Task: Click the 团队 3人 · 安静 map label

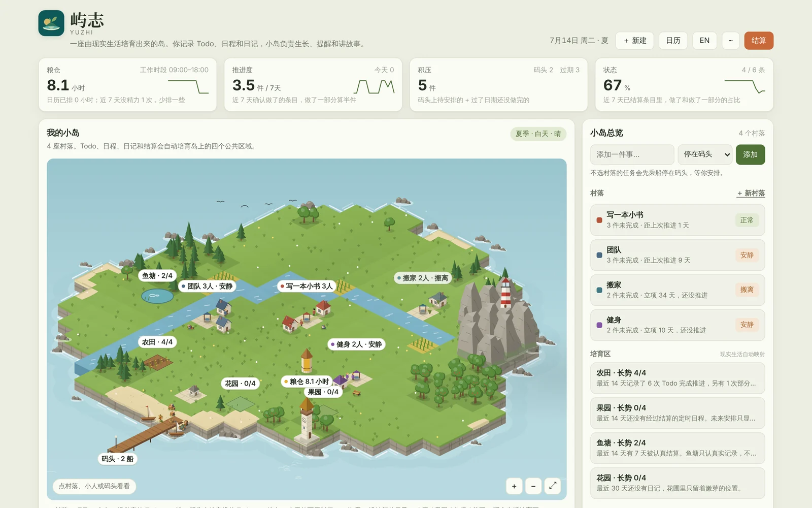Action: 207,286
